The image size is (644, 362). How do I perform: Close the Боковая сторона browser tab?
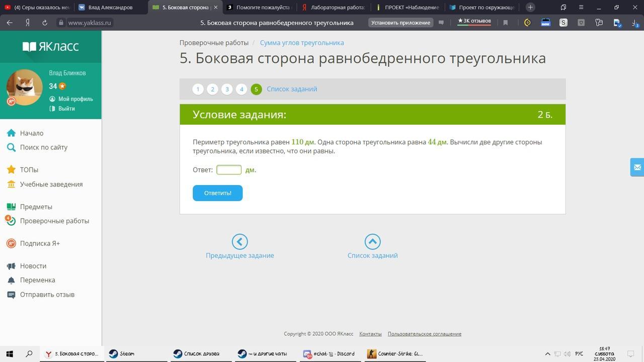[x=215, y=8]
